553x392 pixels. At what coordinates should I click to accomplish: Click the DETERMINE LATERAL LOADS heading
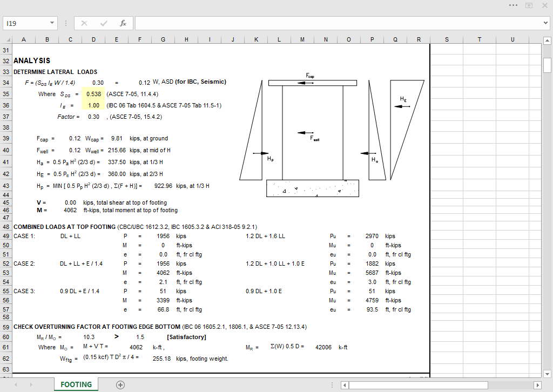coord(56,72)
